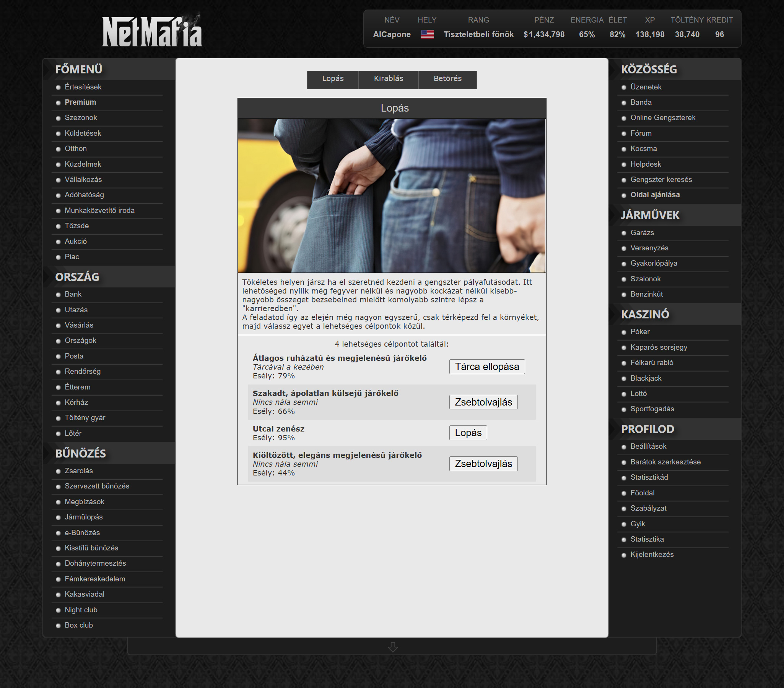784x688 pixels.
Task: Click Lopás button for Utcai zenész
Action: click(468, 433)
